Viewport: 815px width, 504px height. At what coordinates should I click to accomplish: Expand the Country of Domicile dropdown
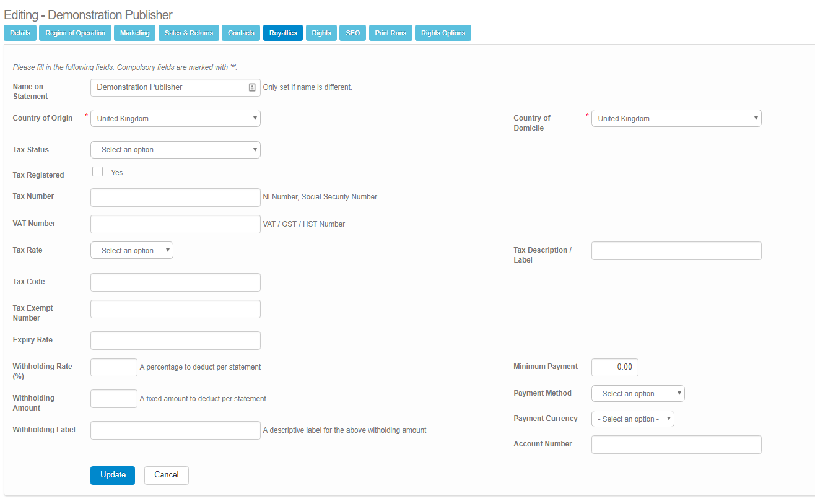point(676,118)
